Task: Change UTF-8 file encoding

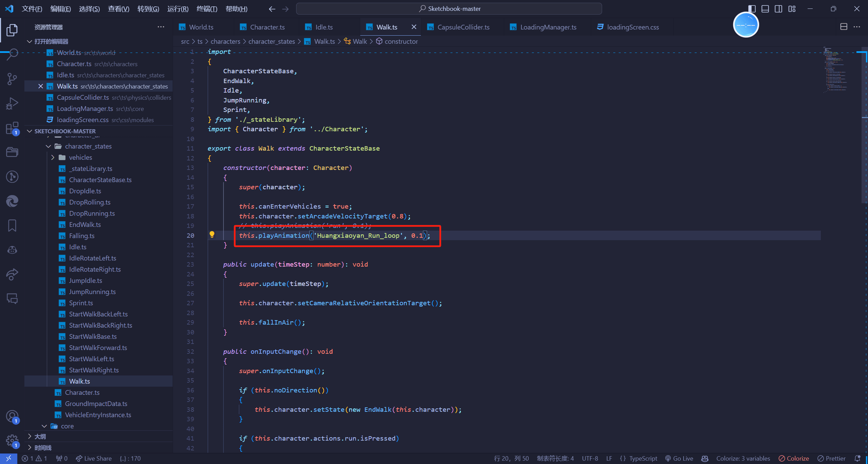Action: coord(590,458)
